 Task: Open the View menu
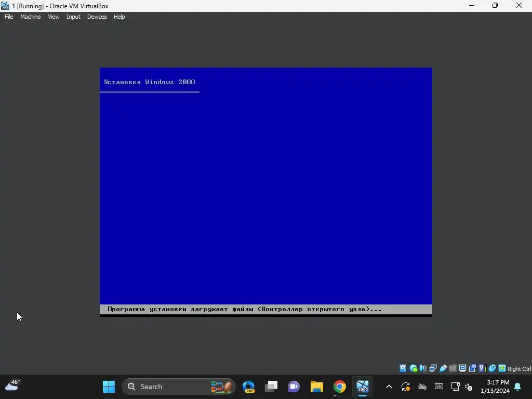pos(54,17)
